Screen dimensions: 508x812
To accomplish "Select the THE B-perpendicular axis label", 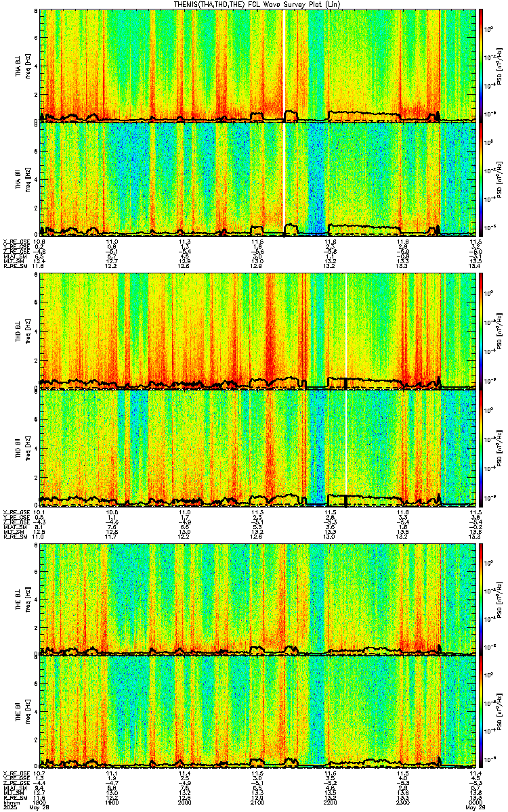I will 19,600.
